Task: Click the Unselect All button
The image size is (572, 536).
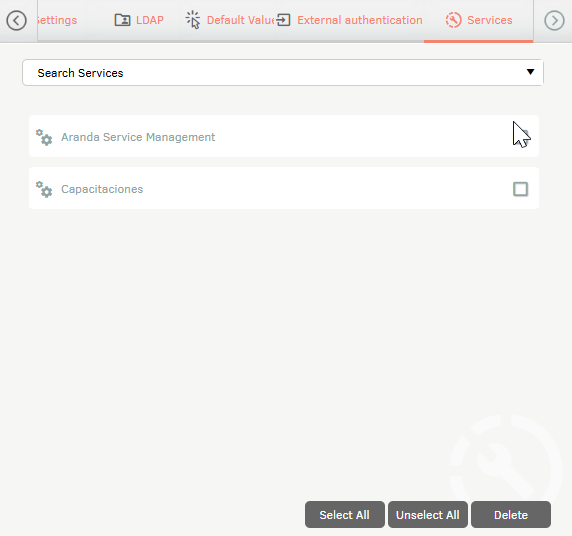Action: 428,514
